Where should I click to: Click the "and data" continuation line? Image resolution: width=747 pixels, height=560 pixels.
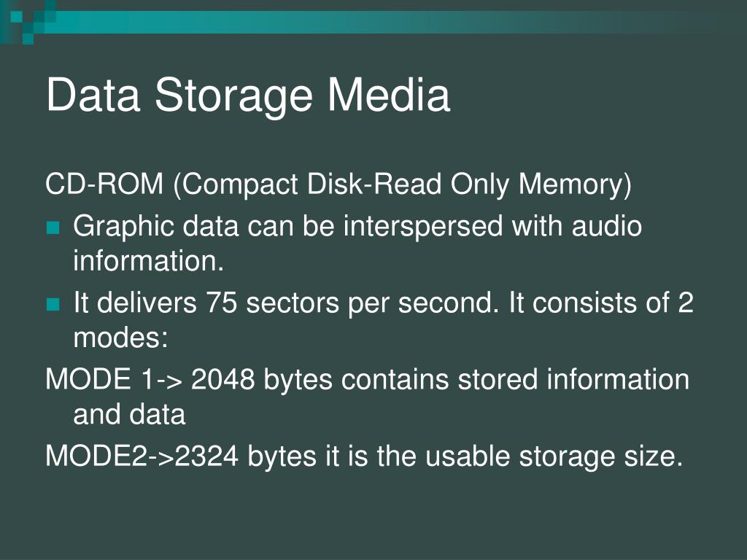[x=129, y=414]
